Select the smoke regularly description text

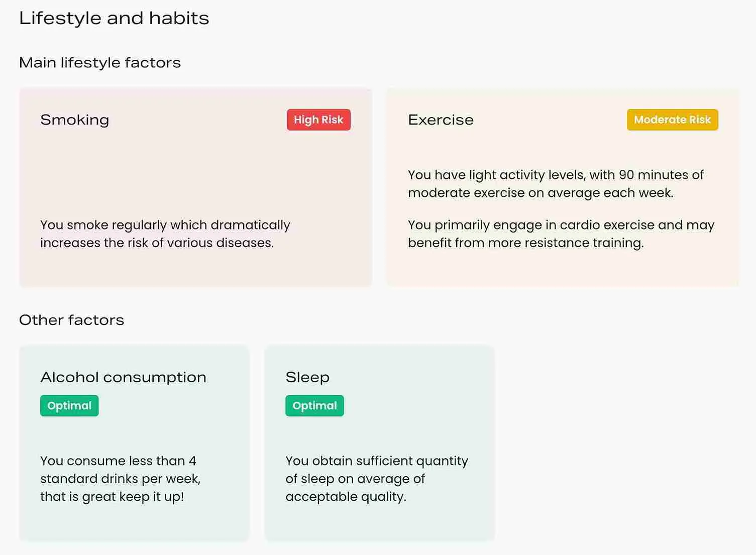(165, 234)
